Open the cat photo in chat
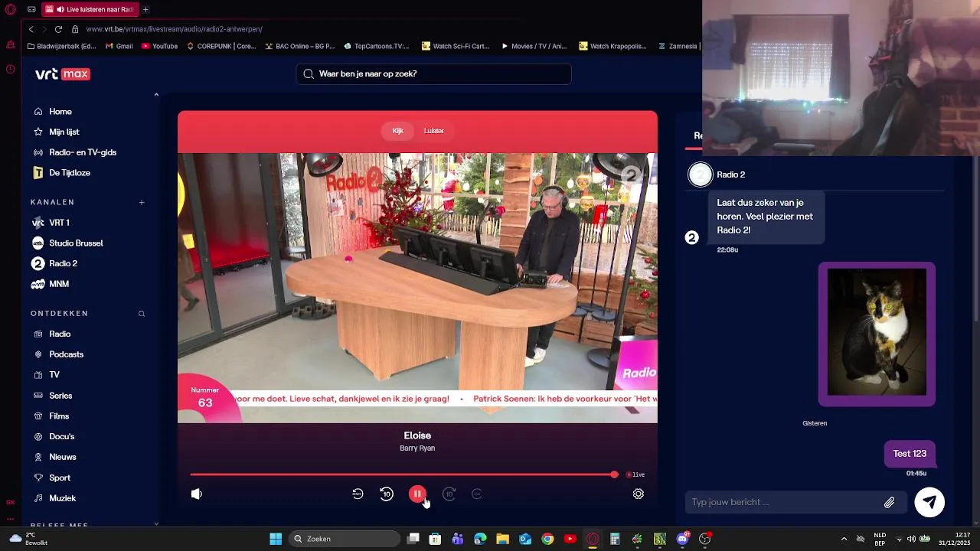This screenshot has height=551, width=980. tap(877, 334)
